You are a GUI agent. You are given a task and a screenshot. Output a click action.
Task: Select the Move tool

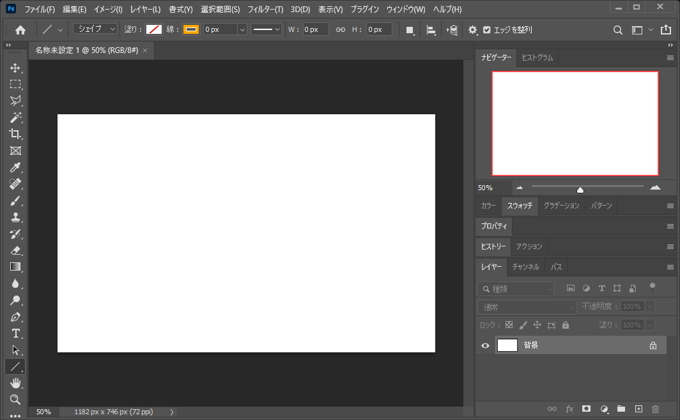[x=15, y=68]
